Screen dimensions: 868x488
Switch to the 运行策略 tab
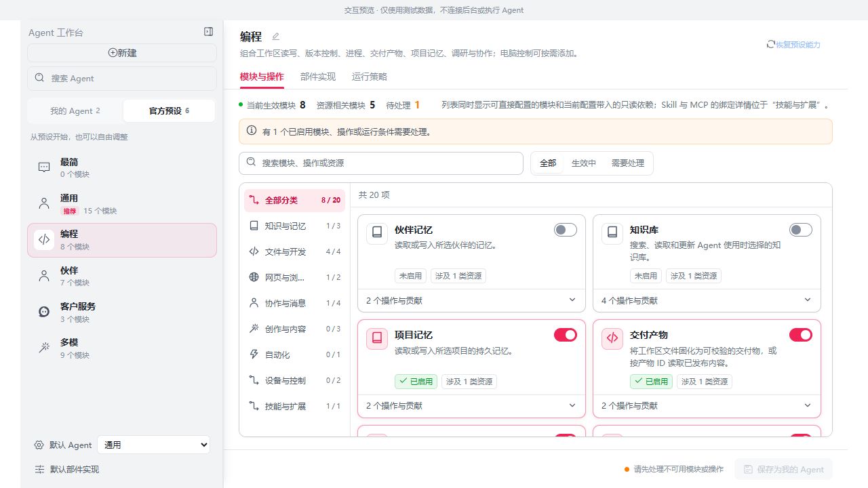(x=370, y=77)
